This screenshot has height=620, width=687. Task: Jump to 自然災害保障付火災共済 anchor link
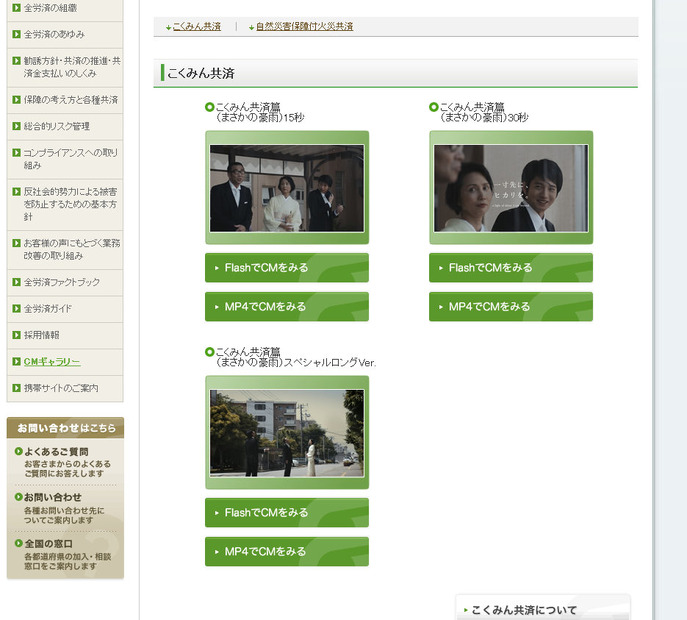[x=305, y=27]
